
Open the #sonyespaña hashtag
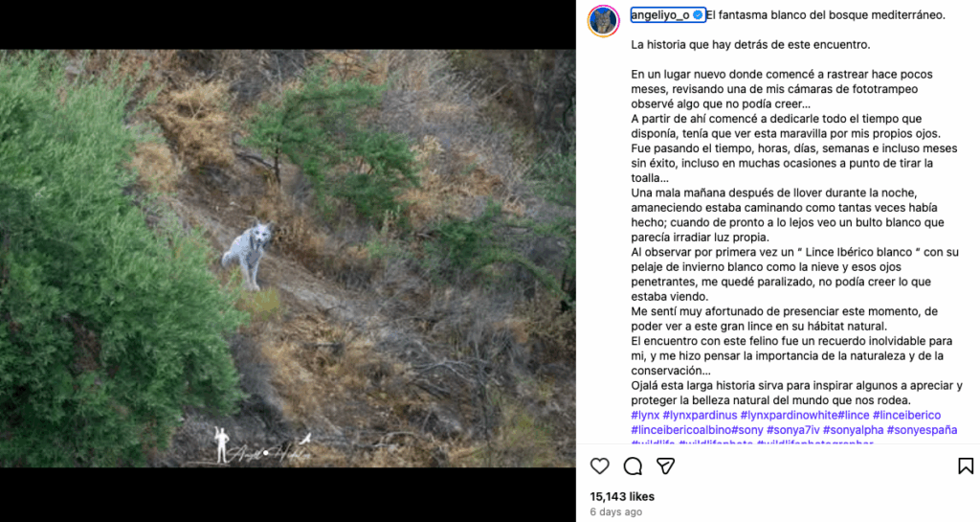(x=922, y=430)
